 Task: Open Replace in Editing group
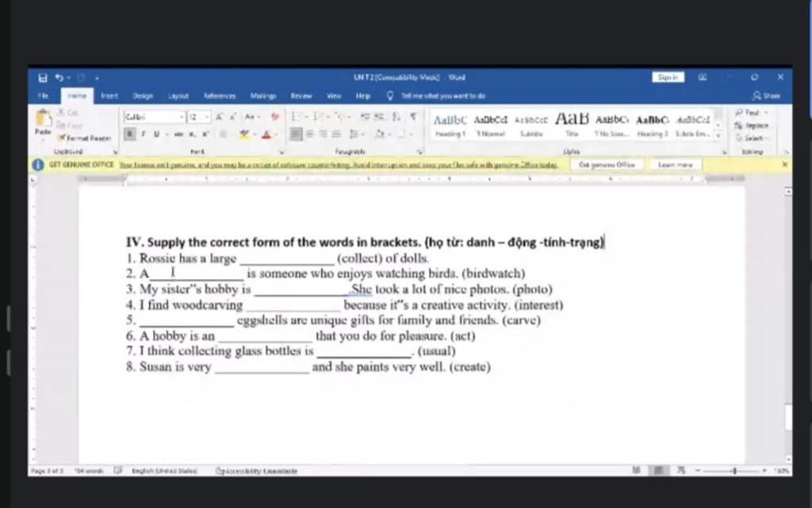[x=752, y=125]
